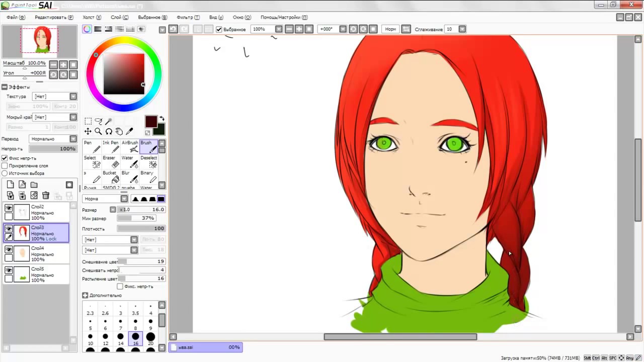Show the color wheel panel
This screenshot has width=644, height=362.
point(87,29)
